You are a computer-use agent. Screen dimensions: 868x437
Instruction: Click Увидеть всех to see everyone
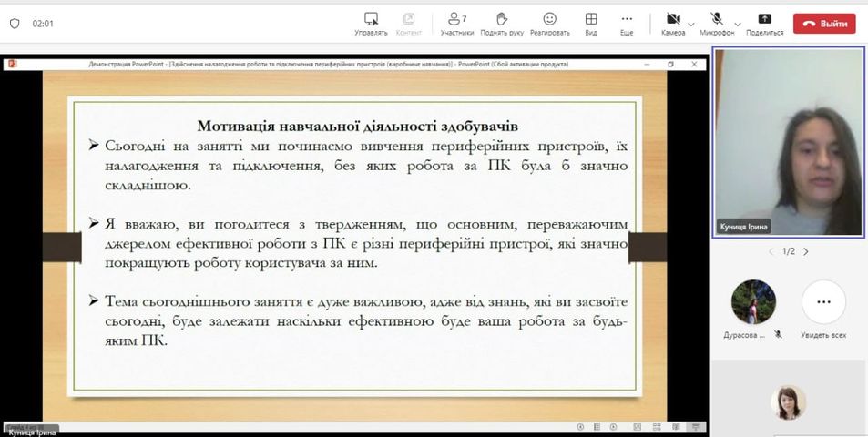pos(823,310)
